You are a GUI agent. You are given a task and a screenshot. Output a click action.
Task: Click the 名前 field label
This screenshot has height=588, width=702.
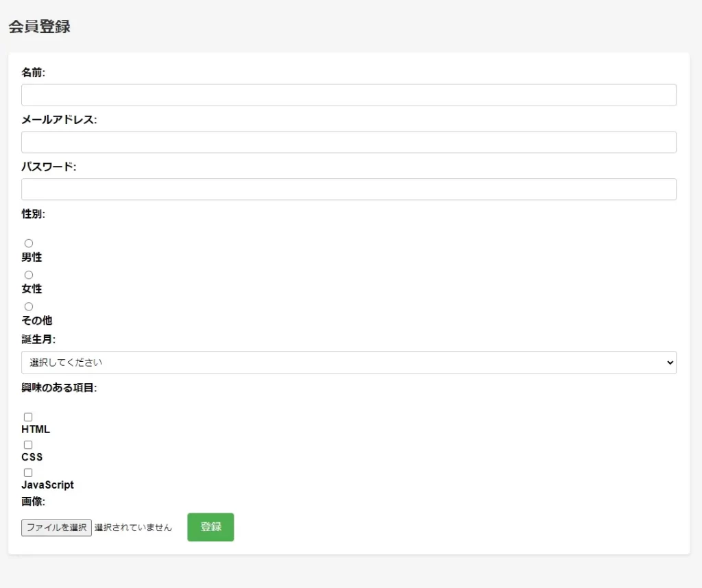33,73
